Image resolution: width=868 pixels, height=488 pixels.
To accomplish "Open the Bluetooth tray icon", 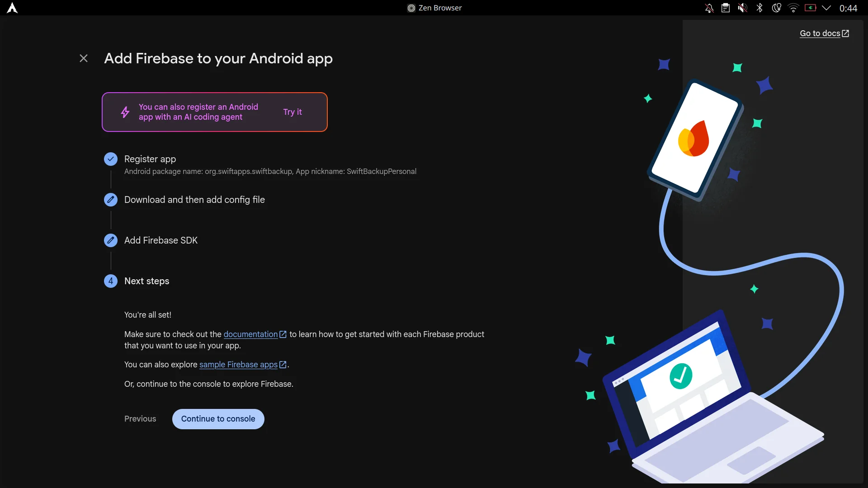I will click(759, 8).
